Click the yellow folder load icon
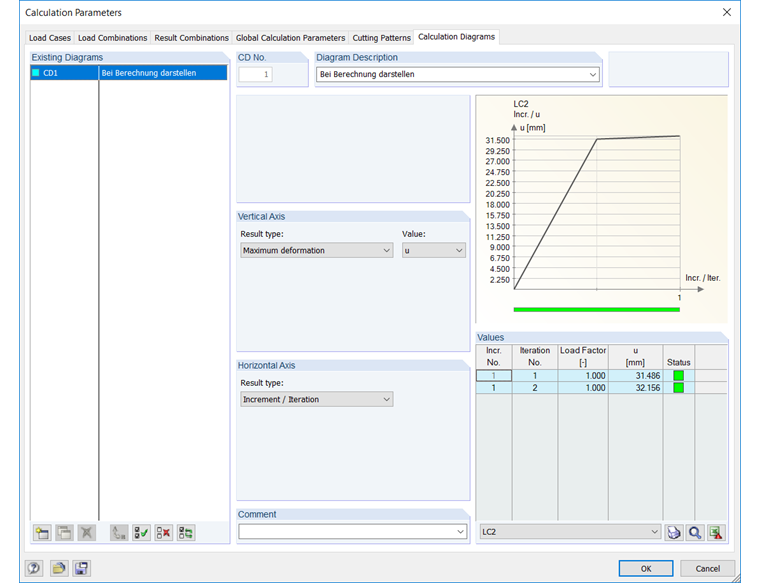This screenshot has width=760, height=583. [59, 568]
